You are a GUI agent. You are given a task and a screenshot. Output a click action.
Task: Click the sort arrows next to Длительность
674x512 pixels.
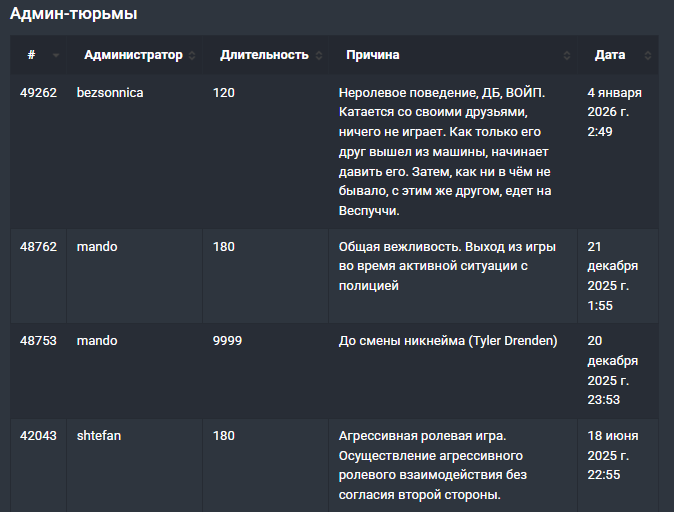pos(319,55)
